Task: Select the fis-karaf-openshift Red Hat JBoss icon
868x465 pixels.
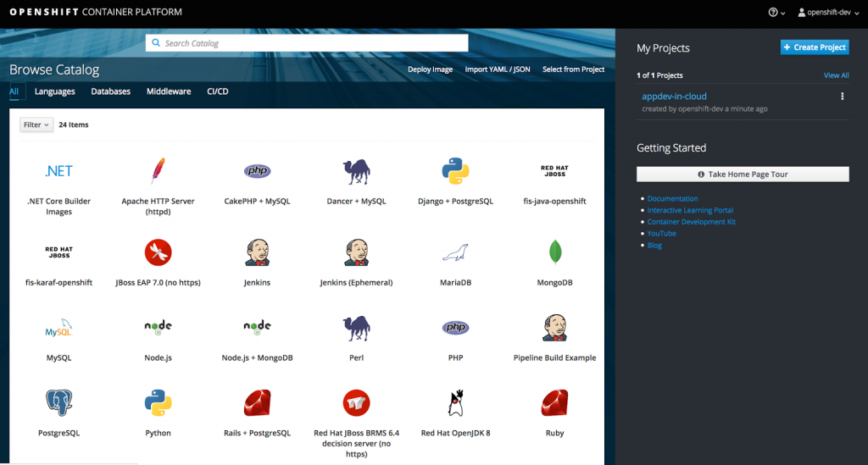Action: (x=58, y=252)
